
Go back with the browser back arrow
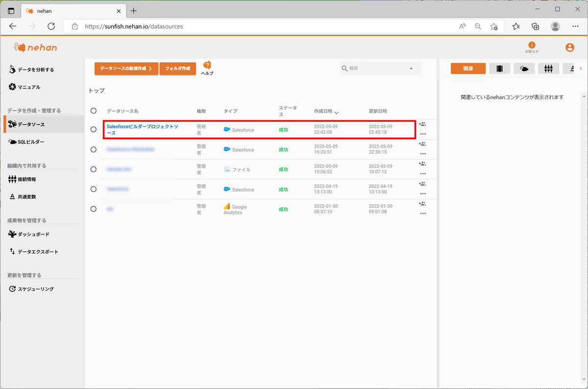click(x=13, y=26)
